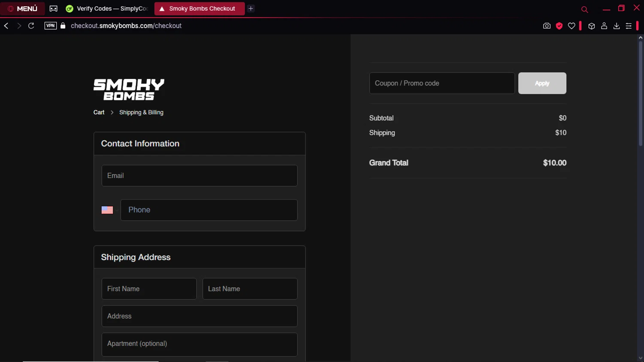This screenshot has width=644, height=362.
Task: Focus the Email input field
Action: pos(200,176)
